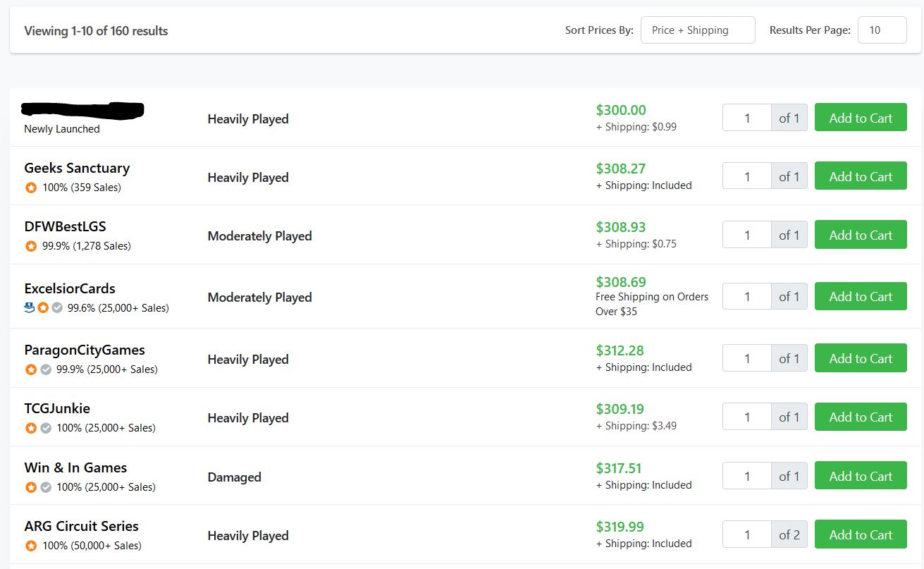
Task: Click Win & In Games' gray checkmark badge
Action: [x=46, y=487]
